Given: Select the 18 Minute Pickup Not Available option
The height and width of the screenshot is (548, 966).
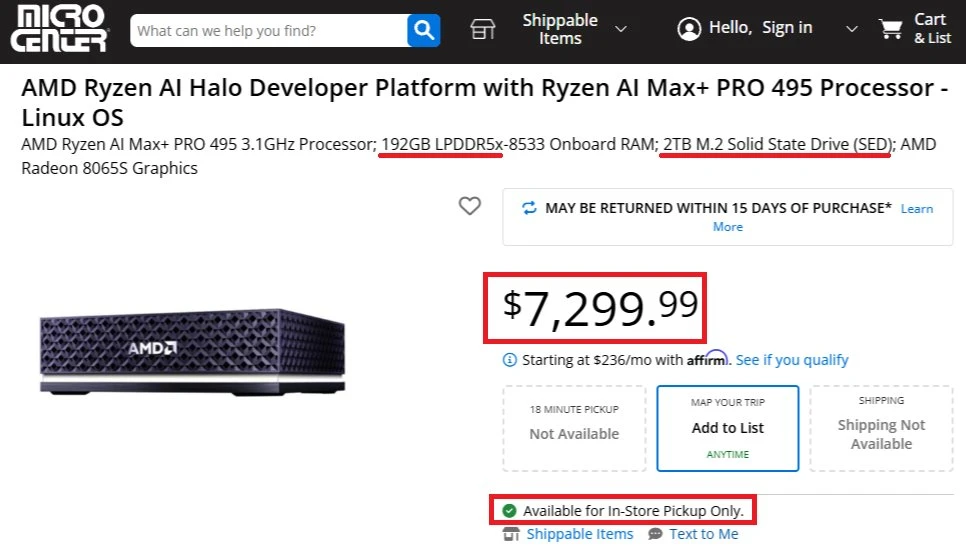Looking at the screenshot, I should coord(574,429).
